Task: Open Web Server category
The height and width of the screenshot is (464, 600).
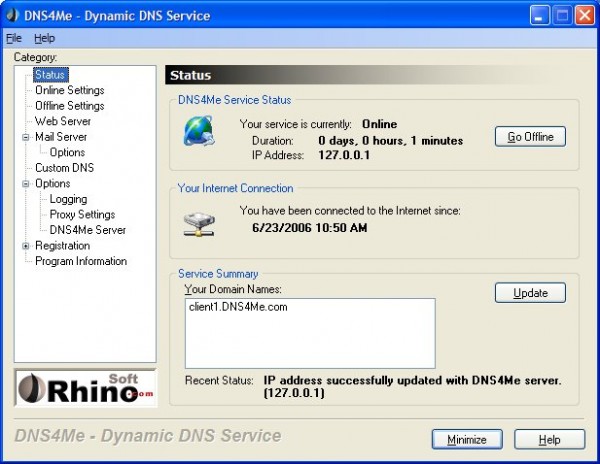Action: click(63, 121)
